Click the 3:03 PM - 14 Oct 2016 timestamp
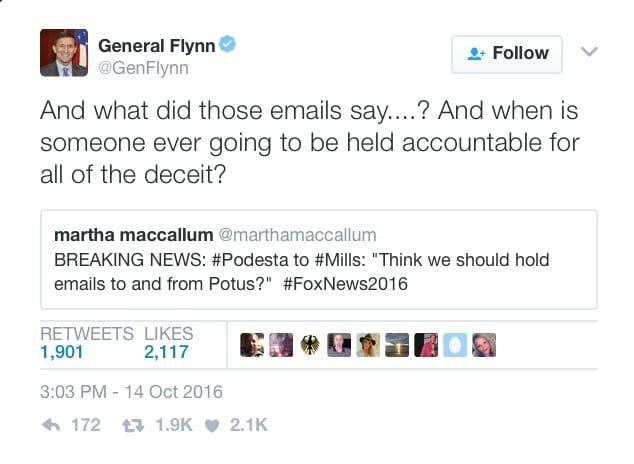 coord(132,391)
